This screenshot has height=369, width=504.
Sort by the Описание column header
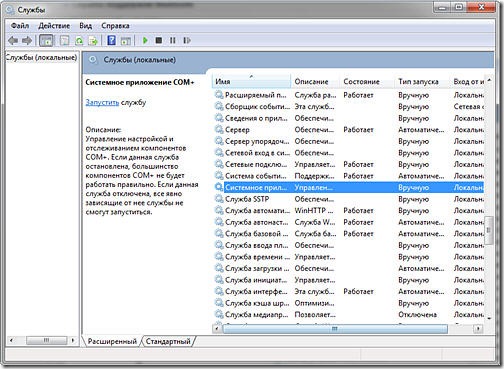click(x=315, y=81)
